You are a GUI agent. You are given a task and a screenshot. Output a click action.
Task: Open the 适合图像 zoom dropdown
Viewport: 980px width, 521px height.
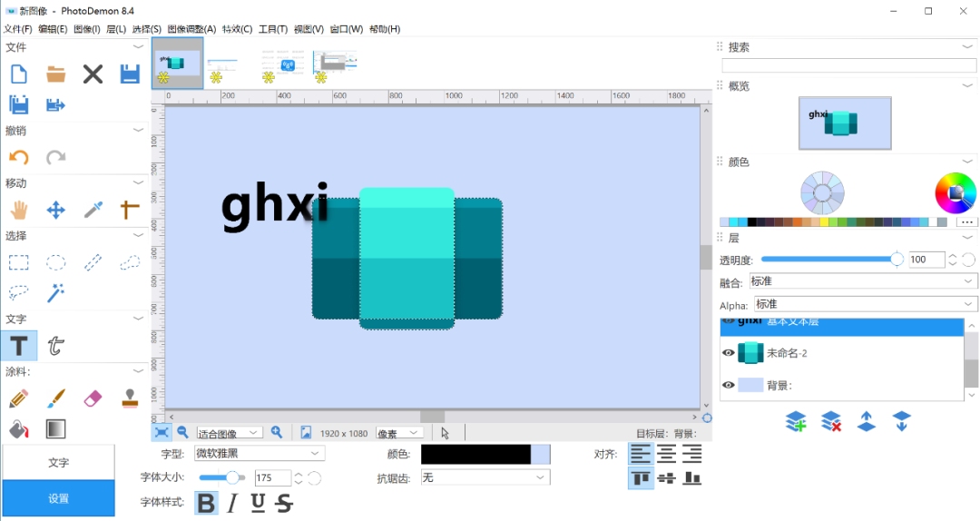point(229,433)
